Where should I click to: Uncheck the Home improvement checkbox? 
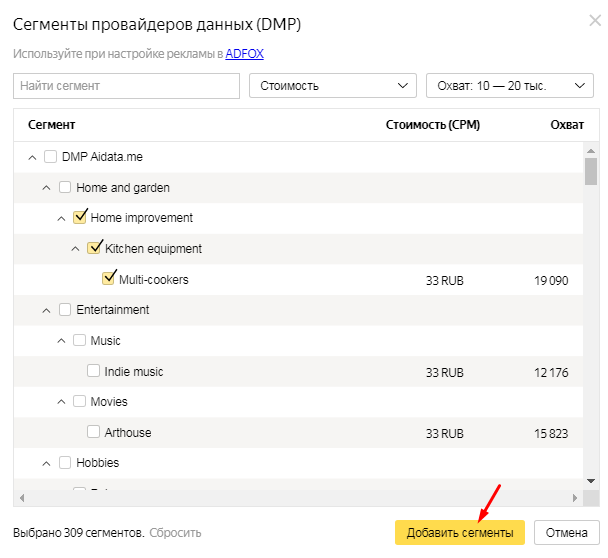click(x=80, y=217)
